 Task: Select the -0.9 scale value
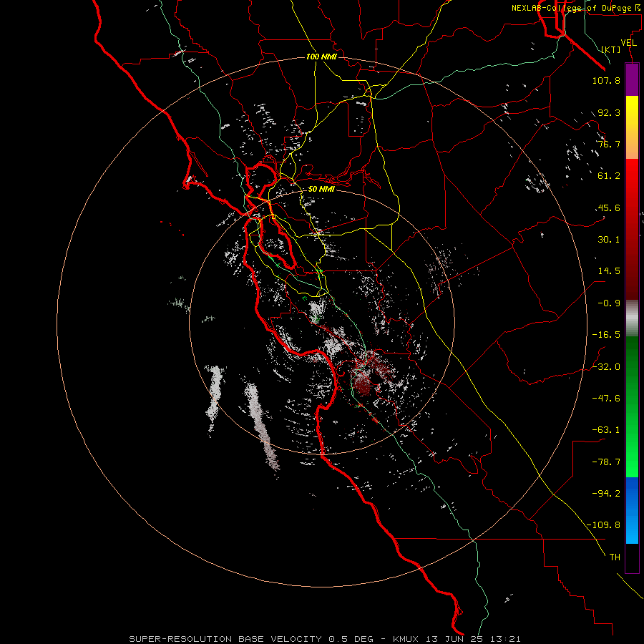pos(609,303)
